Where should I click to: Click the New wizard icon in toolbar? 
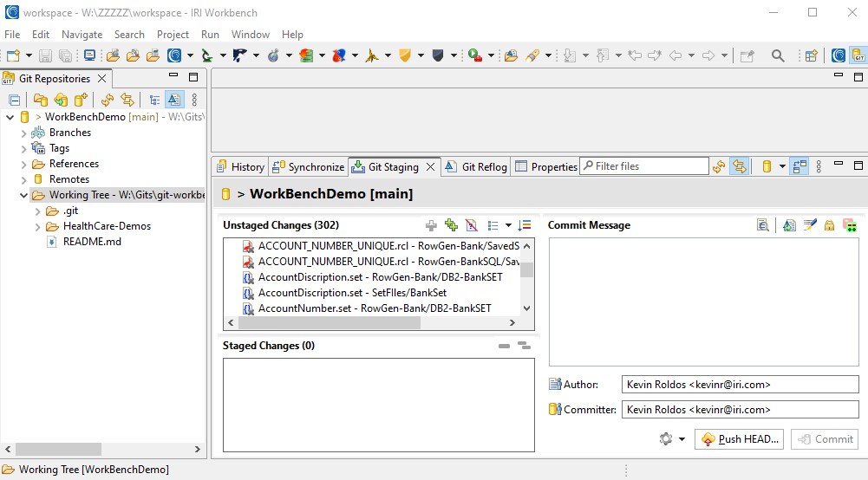click(x=13, y=55)
